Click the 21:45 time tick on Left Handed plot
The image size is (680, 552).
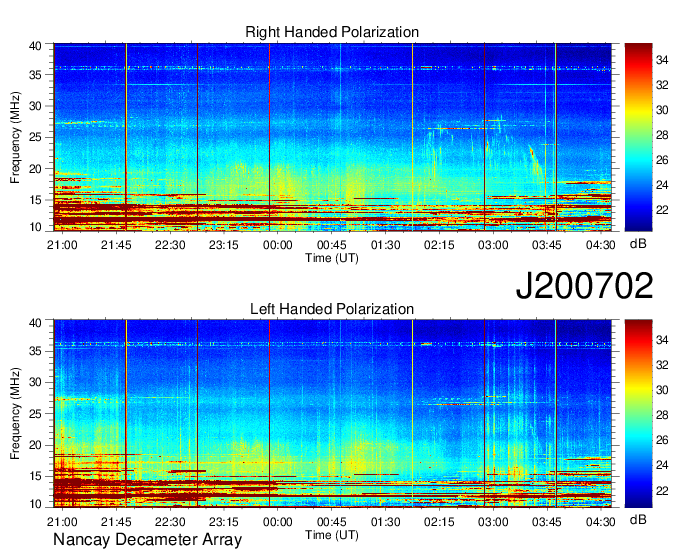(x=116, y=522)
